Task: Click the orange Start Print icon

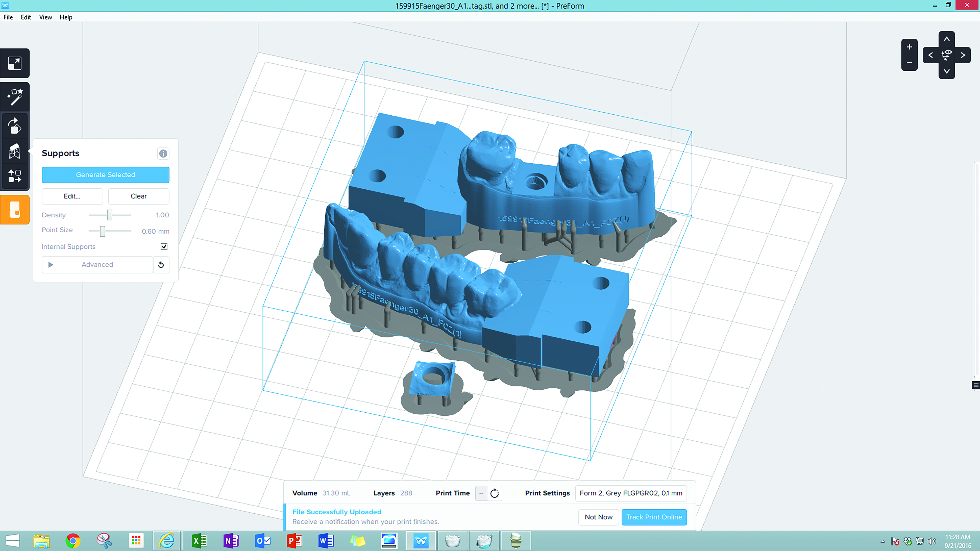Action: click(15, 209)
